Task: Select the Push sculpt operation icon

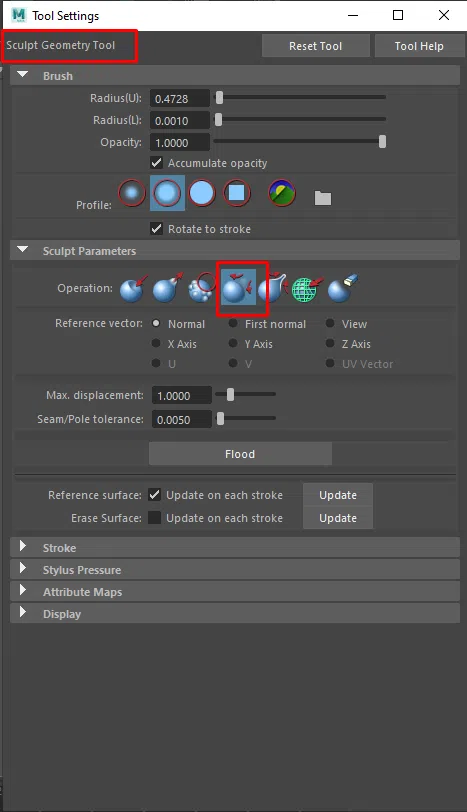Action: [134, 288]
